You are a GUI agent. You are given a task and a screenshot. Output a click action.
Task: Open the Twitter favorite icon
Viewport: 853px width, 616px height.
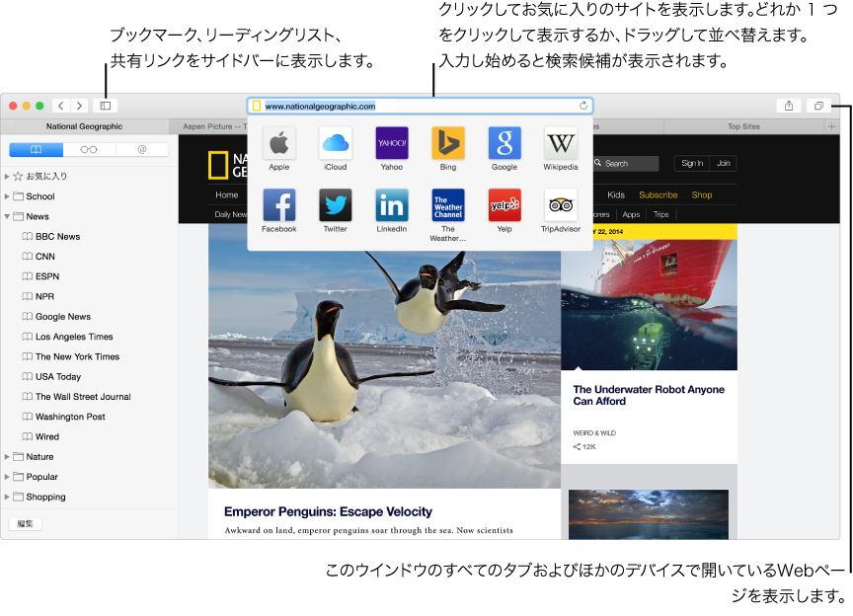335,205
